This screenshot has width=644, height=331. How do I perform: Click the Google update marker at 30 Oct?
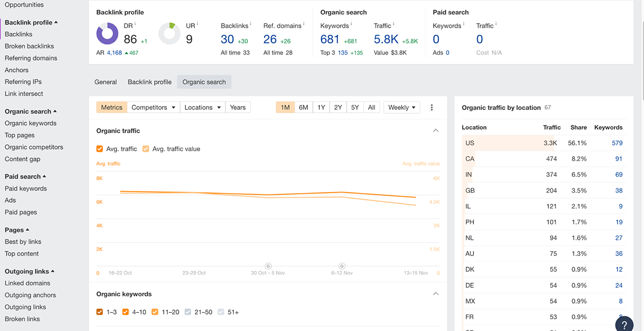point(268,266)
